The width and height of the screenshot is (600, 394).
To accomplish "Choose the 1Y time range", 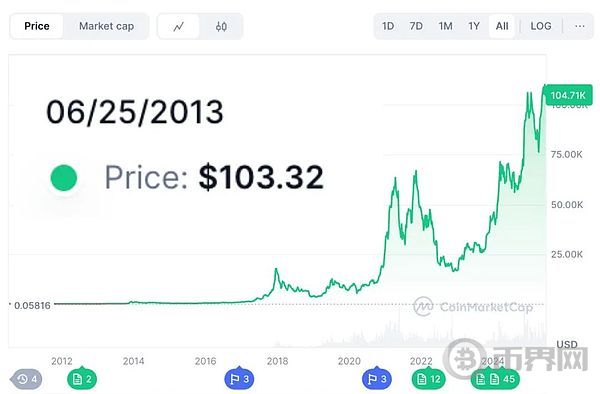I will [x=474, y=26].
